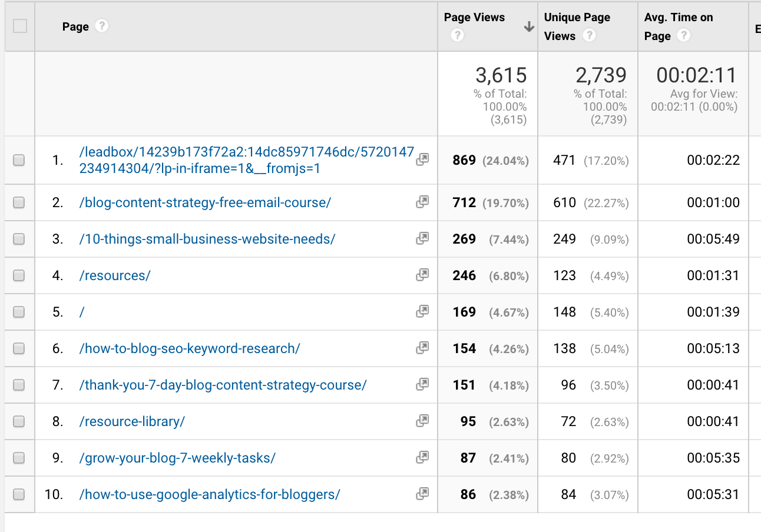Click the help question mark next to Page header
Viewport: 761px width, 532px height.
coord(102,26)
